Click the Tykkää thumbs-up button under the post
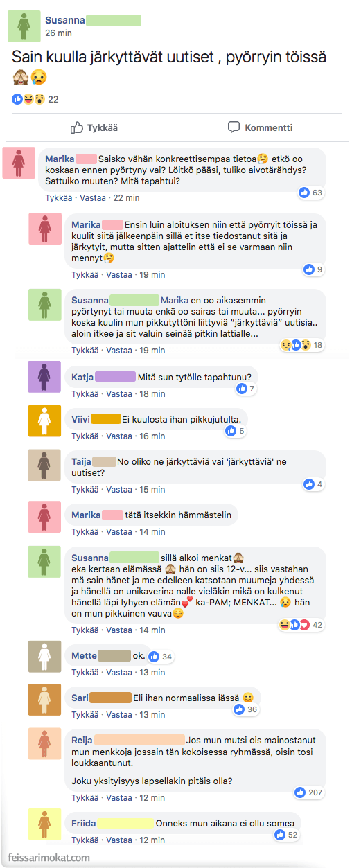Viewport: 352px width, 868px height. (94, 127)
